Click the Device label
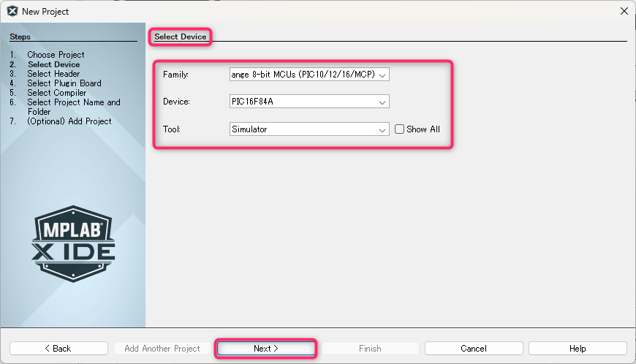 tap(176, 102)
